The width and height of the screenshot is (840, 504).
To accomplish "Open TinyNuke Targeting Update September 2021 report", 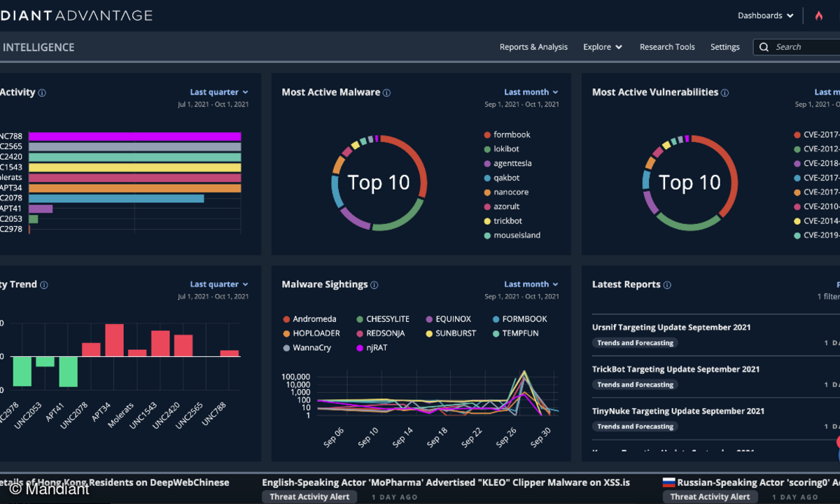I will (x=678, y=412).
